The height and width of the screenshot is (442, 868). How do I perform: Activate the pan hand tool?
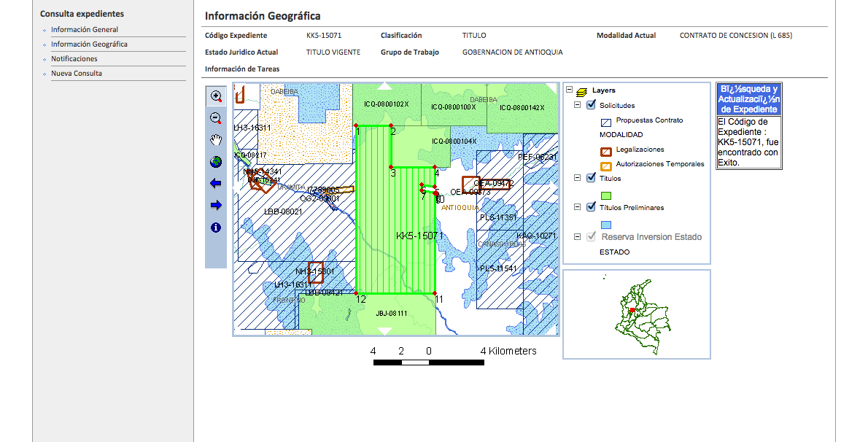coord(216,140)
